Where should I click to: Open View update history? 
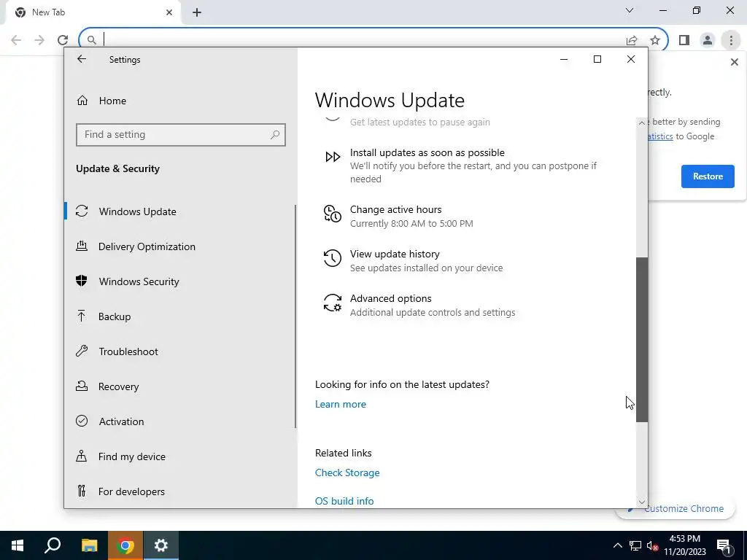(395, 254)
